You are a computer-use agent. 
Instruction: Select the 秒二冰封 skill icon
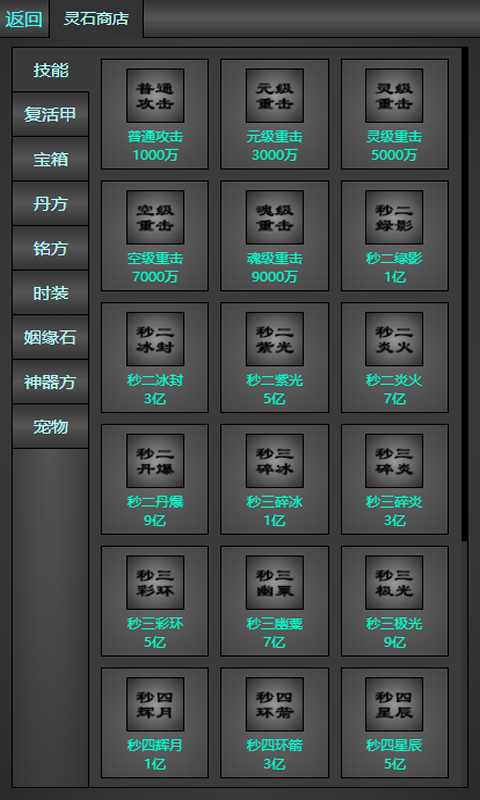pos(155,339)
